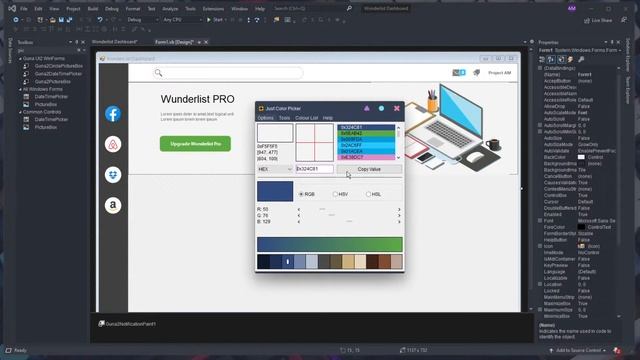
Task: Click the Live Share icon
Action: click(587, 20)
